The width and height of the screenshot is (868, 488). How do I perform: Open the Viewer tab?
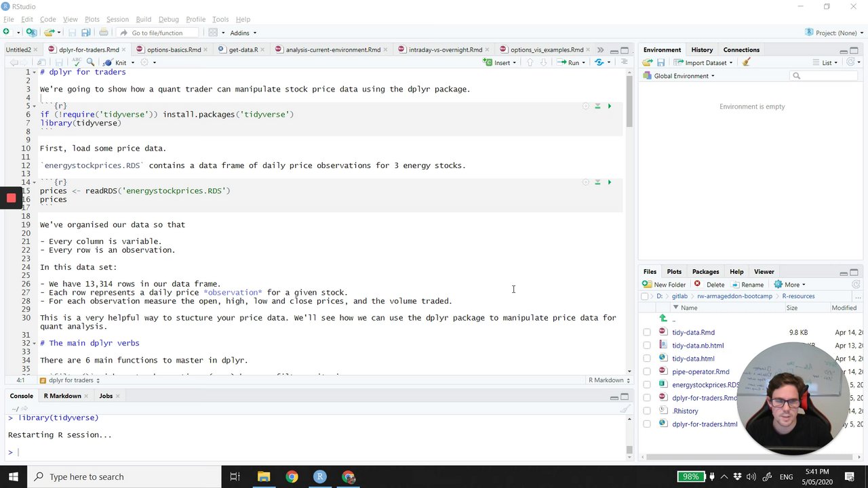pyautogui.click(x=764, y=272)
